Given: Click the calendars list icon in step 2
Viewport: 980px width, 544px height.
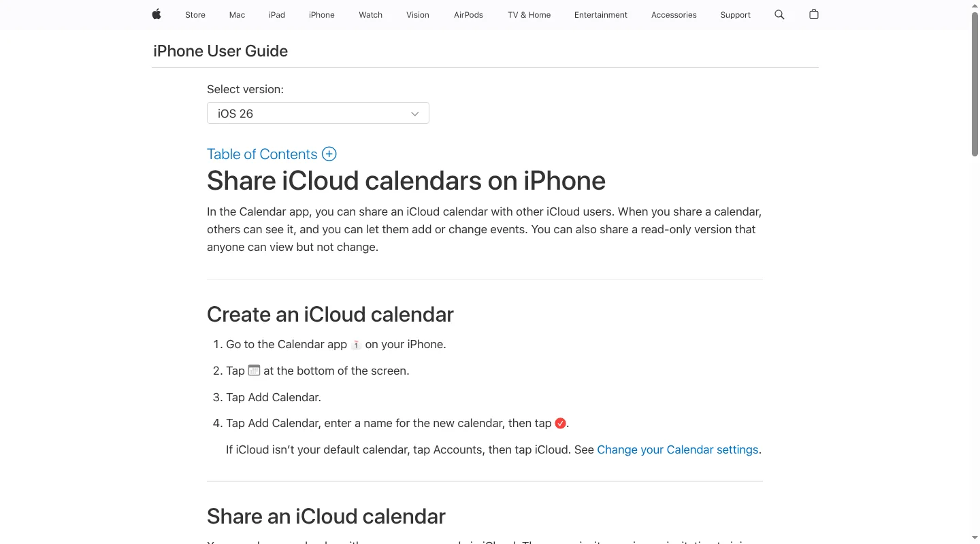Looking at the screenshot, I should tap(254, 371).
